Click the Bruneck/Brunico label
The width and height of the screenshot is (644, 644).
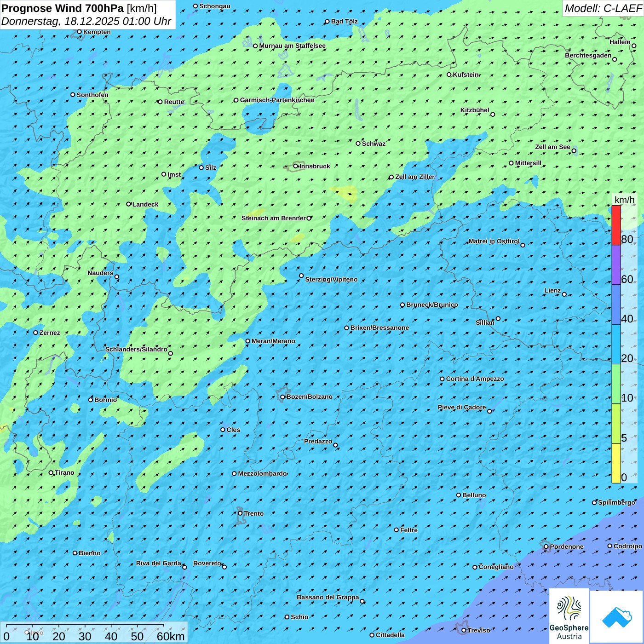pyautogui.click(x=432, y=305)
